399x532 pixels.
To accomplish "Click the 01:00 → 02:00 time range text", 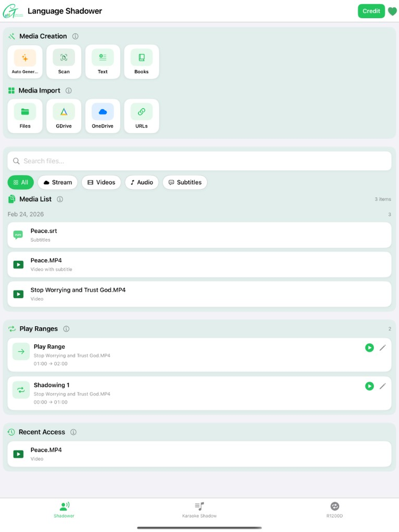I will 50,364.
